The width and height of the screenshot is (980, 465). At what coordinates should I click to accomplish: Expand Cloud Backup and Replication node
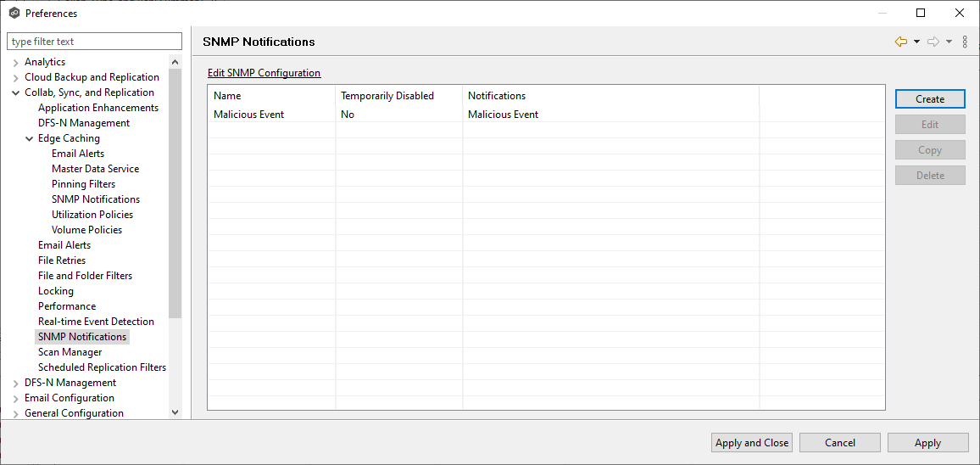[x=16, y=78]
